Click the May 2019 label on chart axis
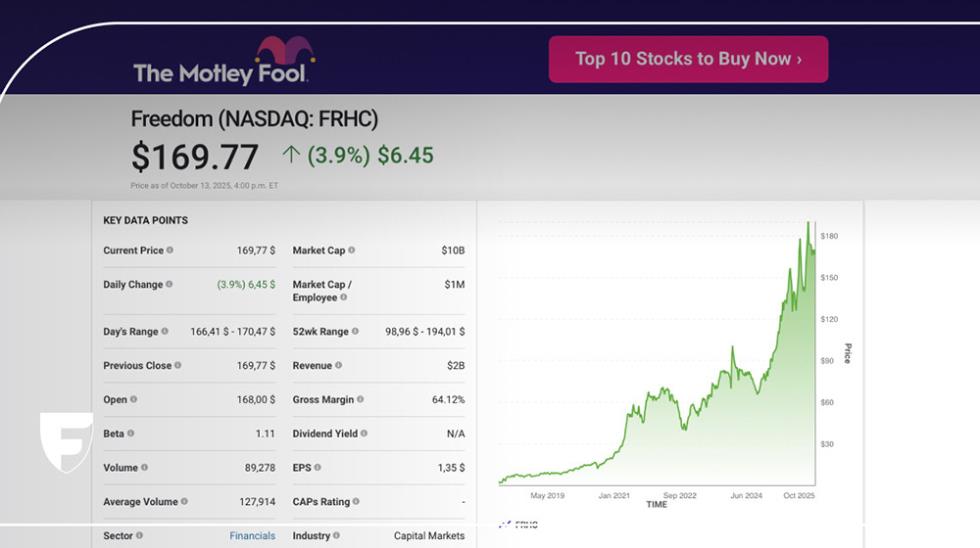This screenshot has height=548, width=980. [547, 495]
